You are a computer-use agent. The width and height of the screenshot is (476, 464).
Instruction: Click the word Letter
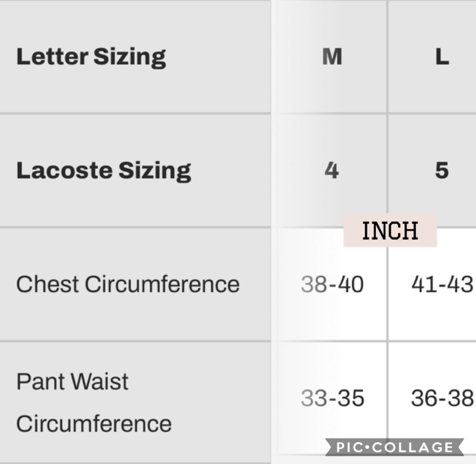point(52,57)
